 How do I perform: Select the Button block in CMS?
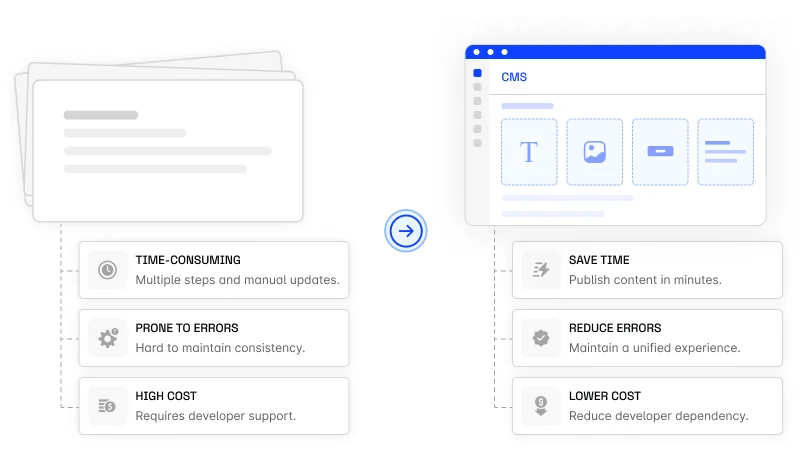(660, 152)
